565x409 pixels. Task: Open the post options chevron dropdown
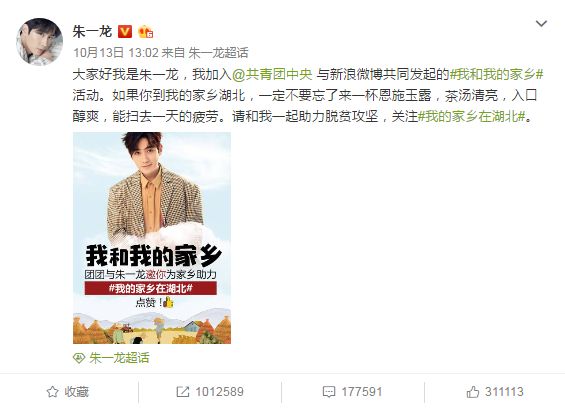point(541,24)
